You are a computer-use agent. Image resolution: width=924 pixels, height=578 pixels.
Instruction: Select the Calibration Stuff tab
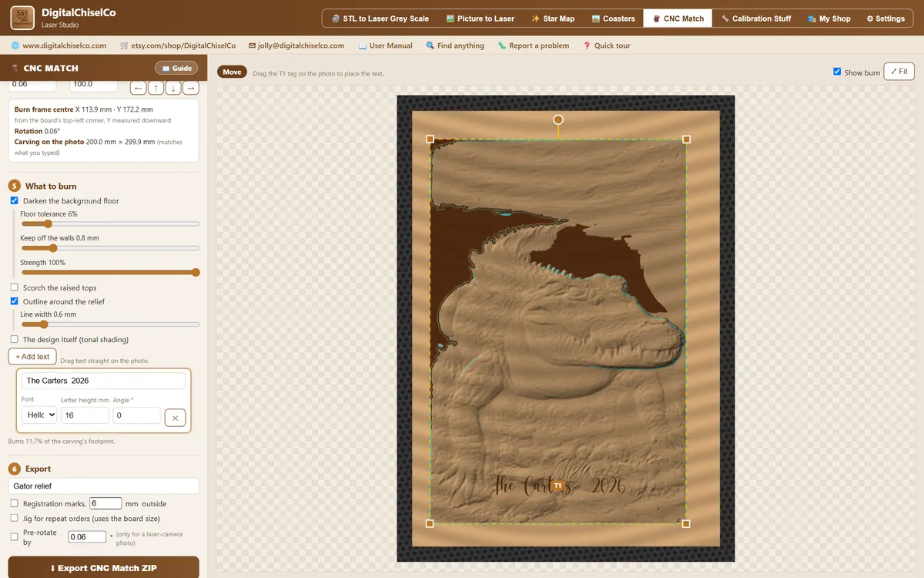point(756,18)
